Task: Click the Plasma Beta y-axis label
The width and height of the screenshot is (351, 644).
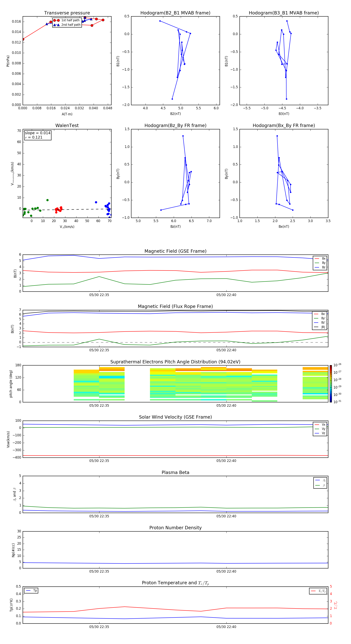Action: click(14, 494)
